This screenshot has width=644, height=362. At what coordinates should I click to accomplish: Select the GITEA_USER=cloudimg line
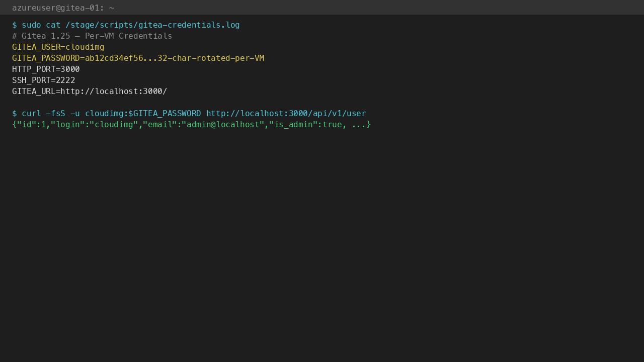(x=58, y=47)
